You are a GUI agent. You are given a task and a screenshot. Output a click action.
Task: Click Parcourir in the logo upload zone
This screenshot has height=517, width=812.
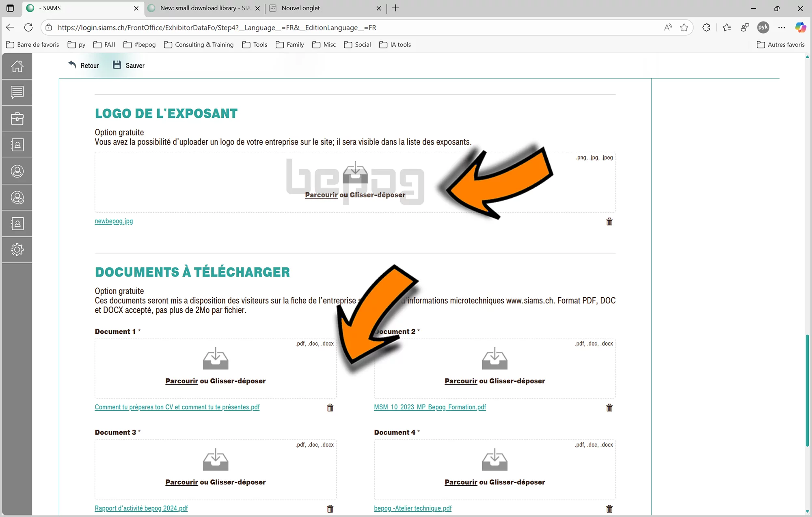[321, 195]
